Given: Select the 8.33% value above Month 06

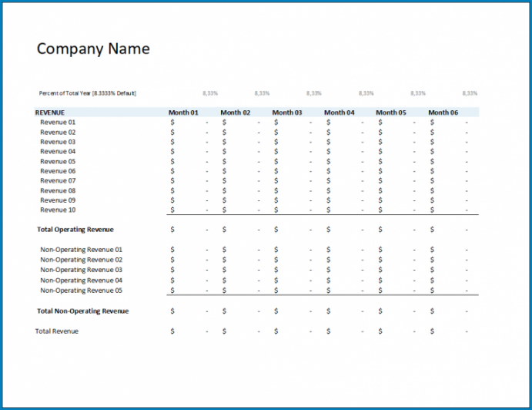Looking at the screenshot, I should pos(470,93).
